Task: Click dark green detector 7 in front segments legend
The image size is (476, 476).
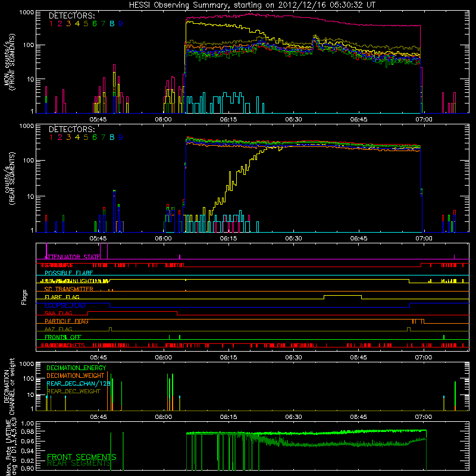Action: point(103,24)
